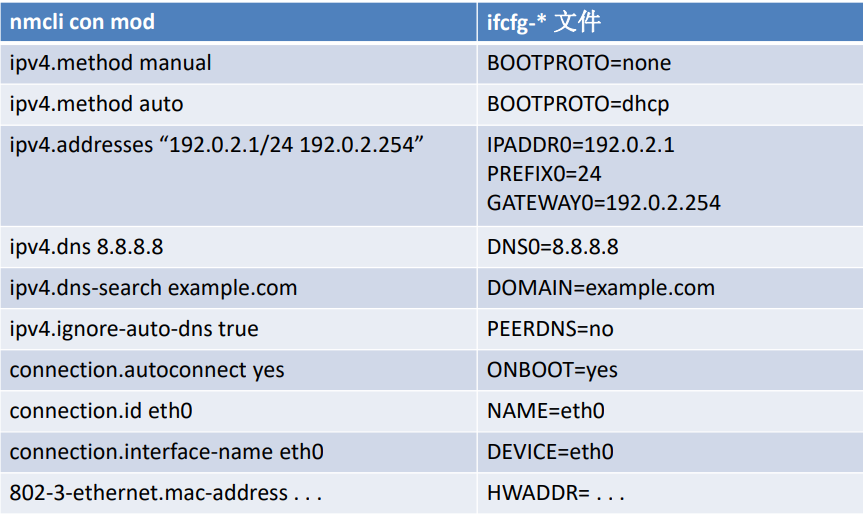Select the 'ipv4.method manual' cell
This screenshot has width=863, height=515.
[238, 63]
